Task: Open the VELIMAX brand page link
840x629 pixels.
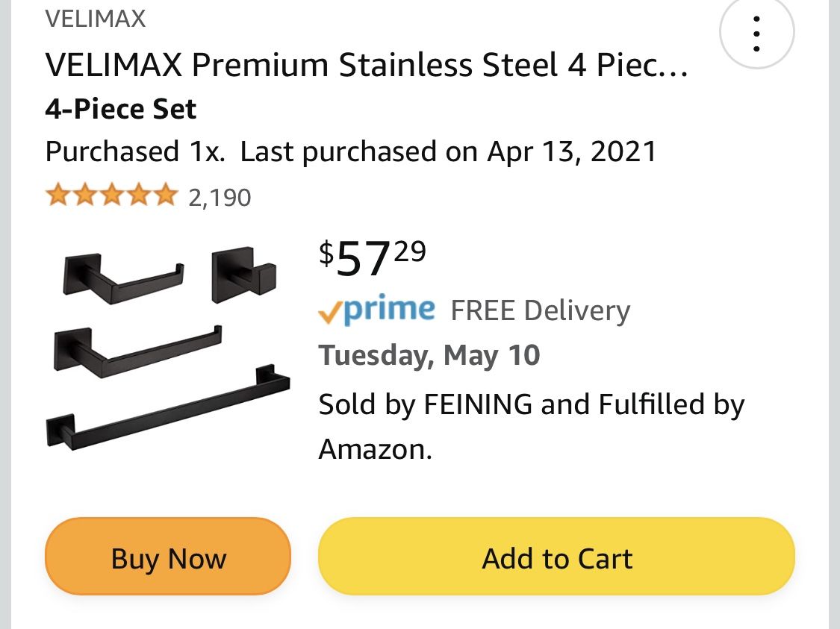Action: (x=95, y=19)
